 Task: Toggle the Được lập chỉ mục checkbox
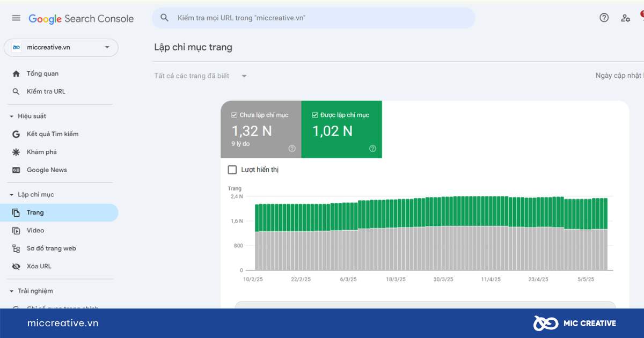[x=315, y=115]
